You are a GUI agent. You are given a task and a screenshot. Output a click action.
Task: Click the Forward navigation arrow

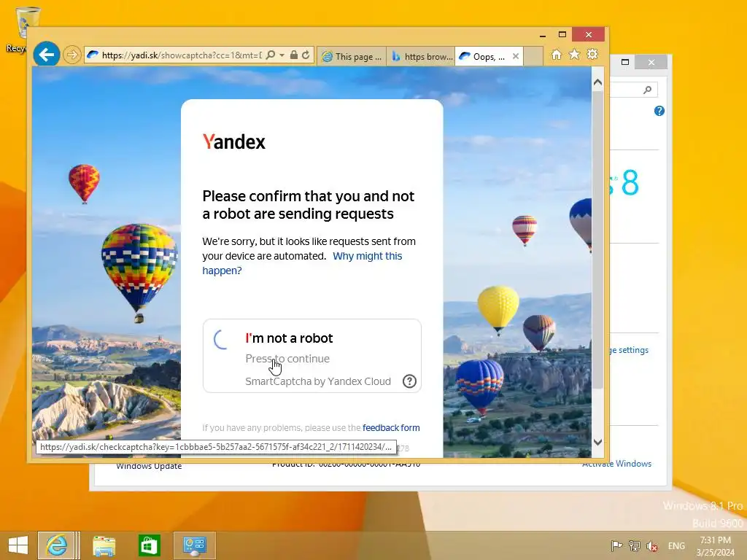pos(72,55)
